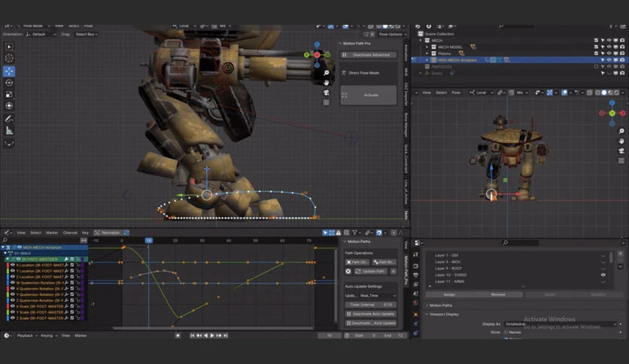Activate the Move tool in left toolbar
Viewport: 629px width, 364px height.
[x=9, y=71]
